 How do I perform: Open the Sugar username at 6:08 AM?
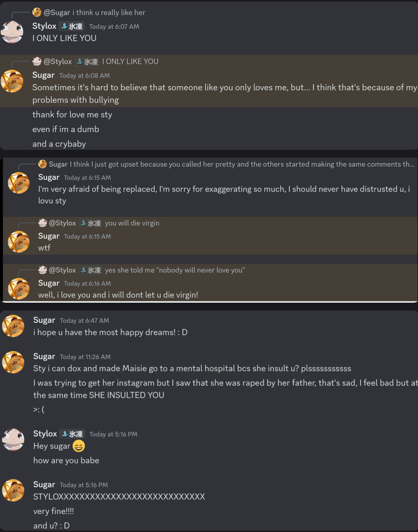pos(43,75)
